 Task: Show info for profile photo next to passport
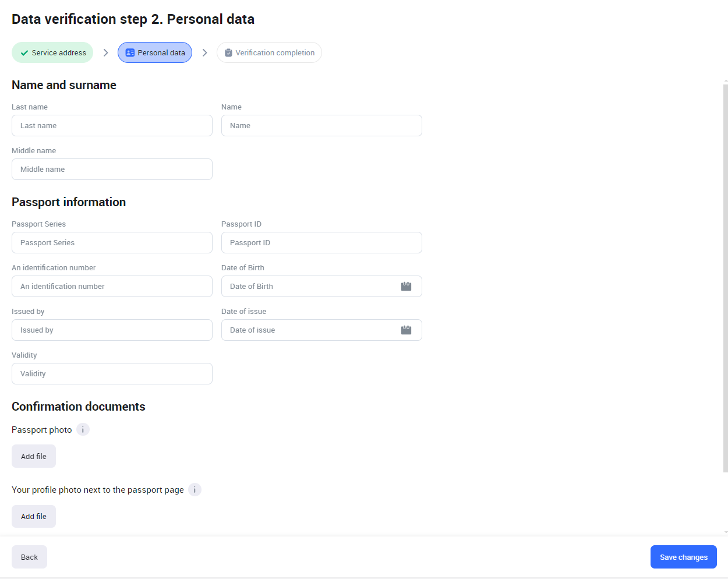(195, 490)
